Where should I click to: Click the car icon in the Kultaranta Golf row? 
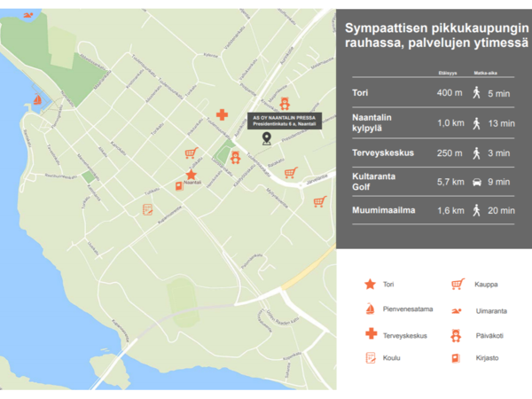point(476,183)
